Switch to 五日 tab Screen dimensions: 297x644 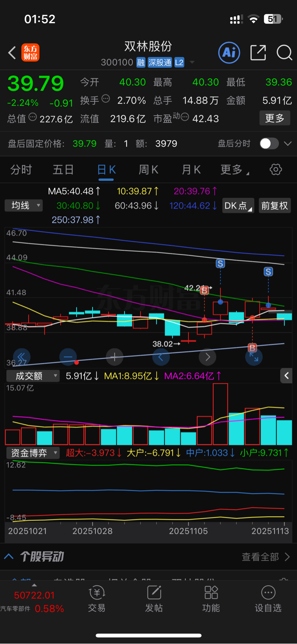(63, 170)
